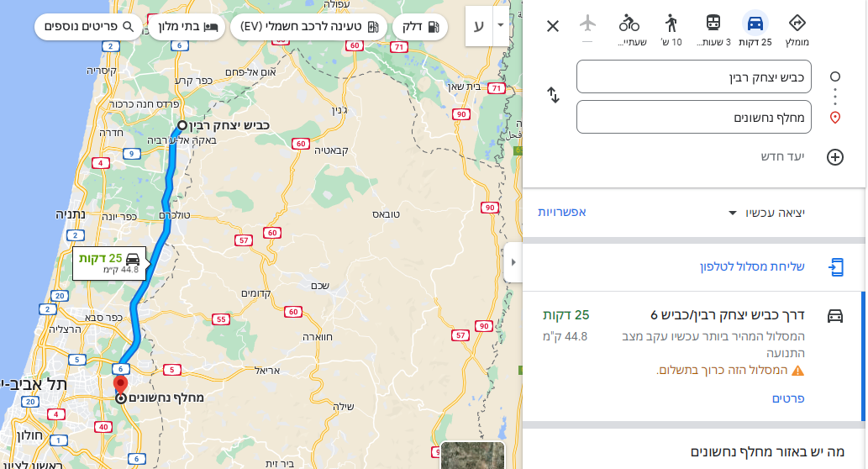868x469 pixels.
Task: Click the Route 57 shield near טולכרם
Action: [244, 240]
